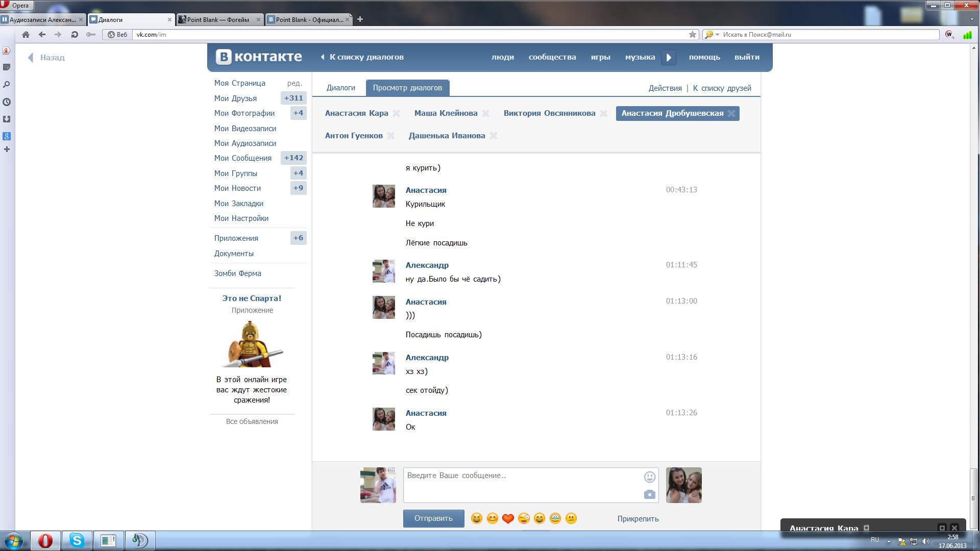Switch to Point Blank — Фогейм browser tab

click(x=219, y=19)
